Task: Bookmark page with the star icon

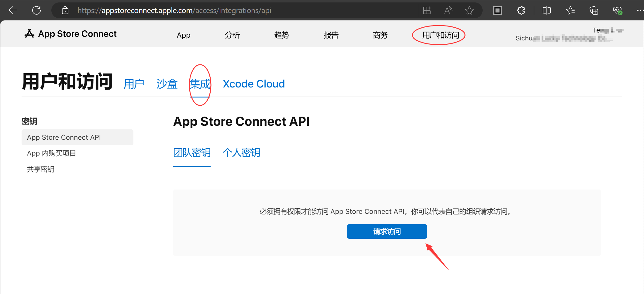Action: pos(469,11)
